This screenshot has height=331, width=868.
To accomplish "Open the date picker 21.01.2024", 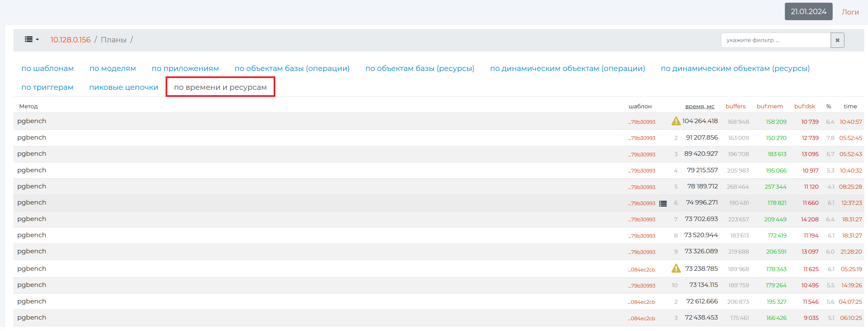I will (808, 12).
